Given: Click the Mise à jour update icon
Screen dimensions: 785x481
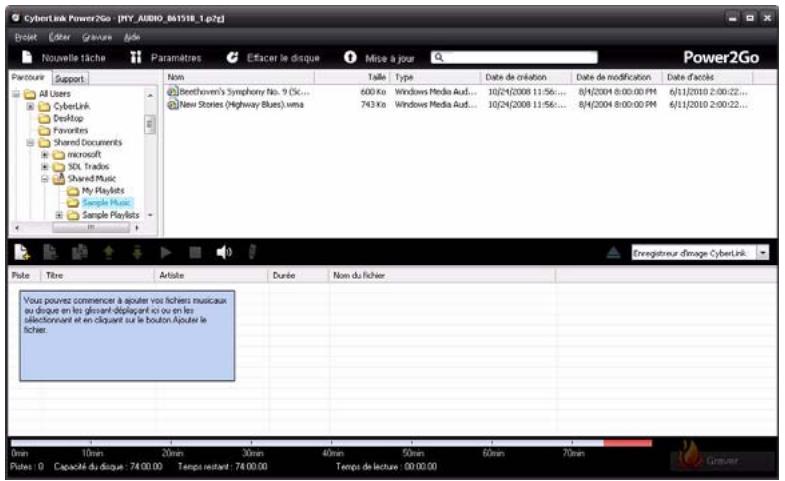Looking at the screenshot, I should (350, 58).
